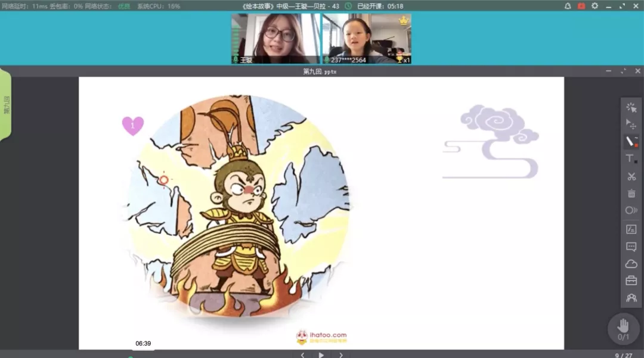644x358 pixels.
Task: Activate the text tool
Action: point(631,158)
